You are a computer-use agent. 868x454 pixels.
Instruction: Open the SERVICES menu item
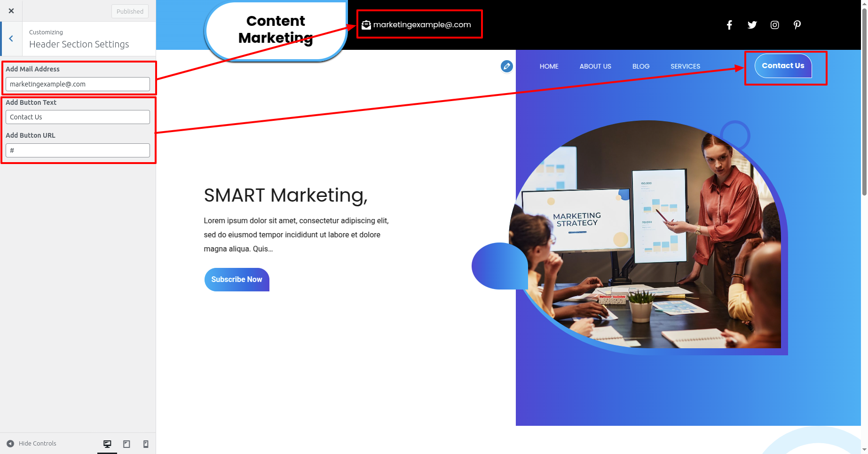685,66
